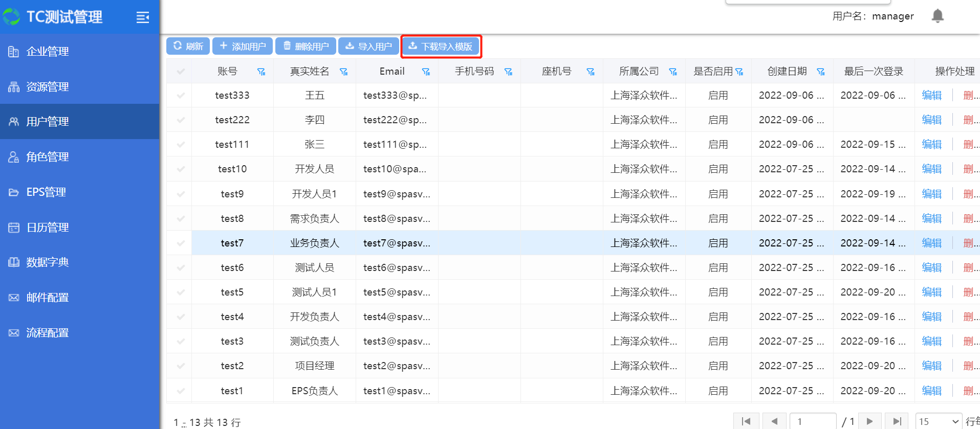
Task: Open filter dropdown for 手机号码 column
Action: point(508,72)
